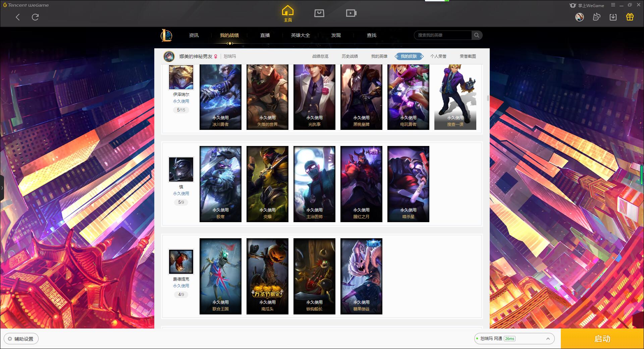
Task: Open the 联合王国 skin card
Action: tap(220, 276)
